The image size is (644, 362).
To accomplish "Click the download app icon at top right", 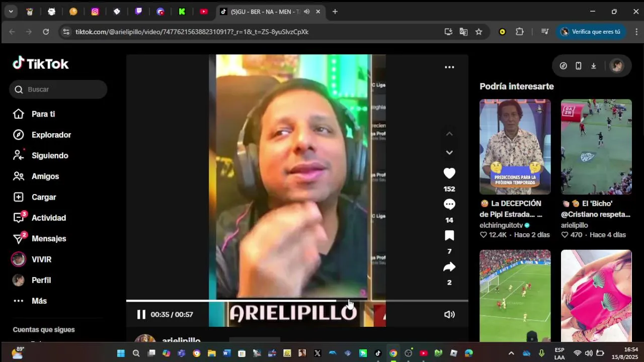I will (594, 66).
